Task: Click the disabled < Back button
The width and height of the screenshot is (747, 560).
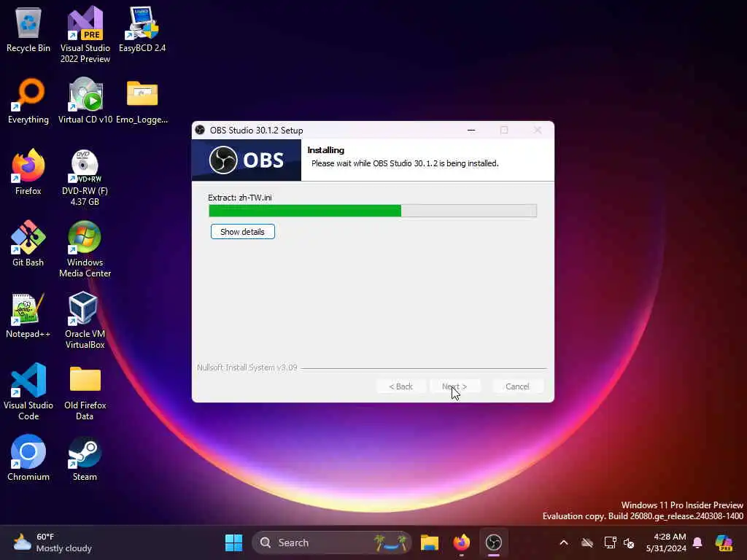Action: point(400,386)
